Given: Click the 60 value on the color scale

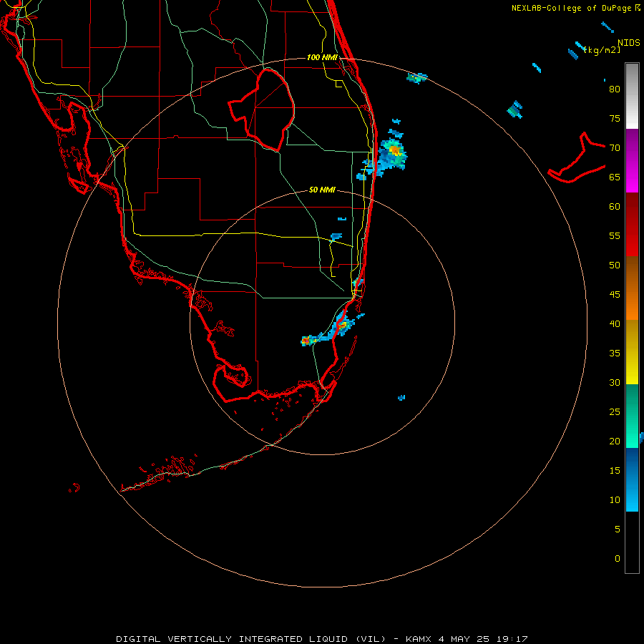Looking at the screenshot, I should click(x=615, y=207).
